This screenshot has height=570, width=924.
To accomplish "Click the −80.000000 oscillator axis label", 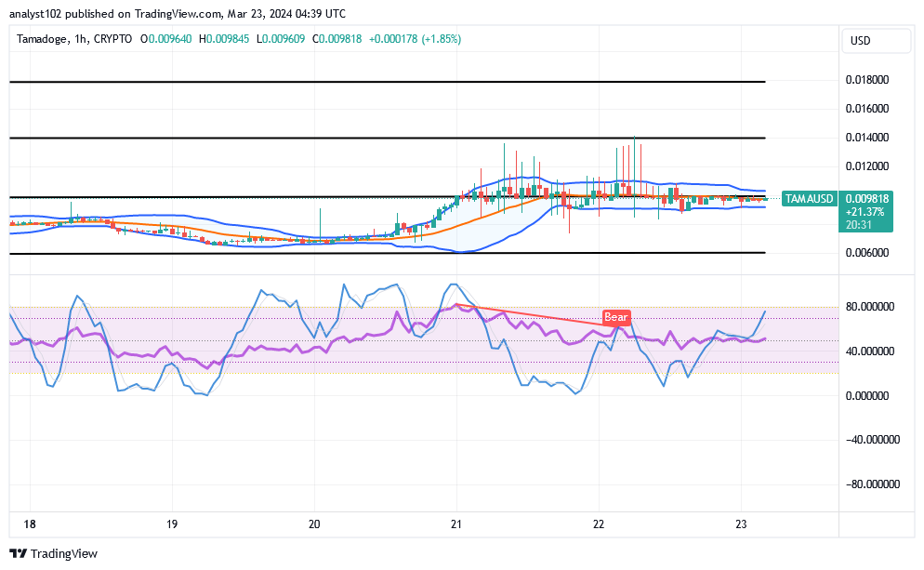I will pos(872,484).
